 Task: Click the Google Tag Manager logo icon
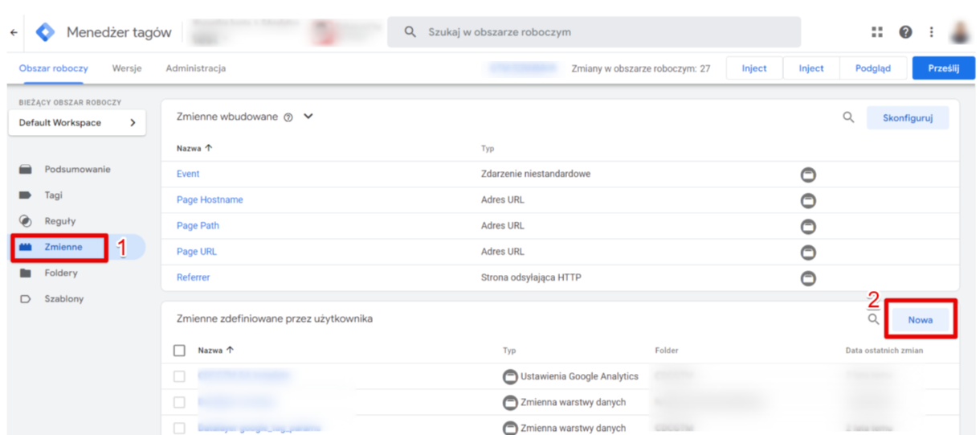[45, 32]
